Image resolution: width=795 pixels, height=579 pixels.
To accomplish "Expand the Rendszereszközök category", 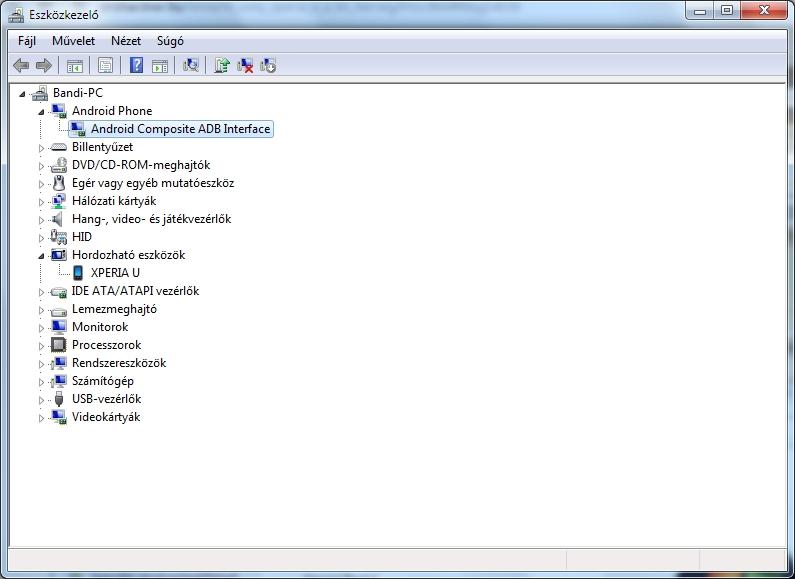I will [41, 364].
